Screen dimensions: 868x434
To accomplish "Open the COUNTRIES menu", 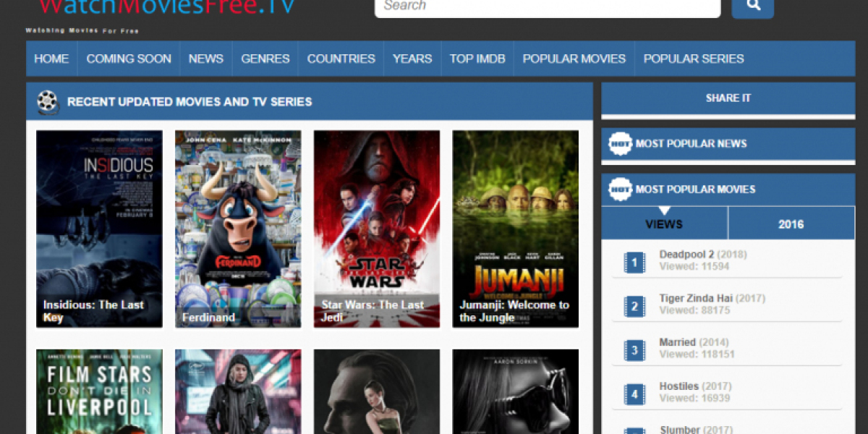I will pyautogui.click(x=341, y=59).
